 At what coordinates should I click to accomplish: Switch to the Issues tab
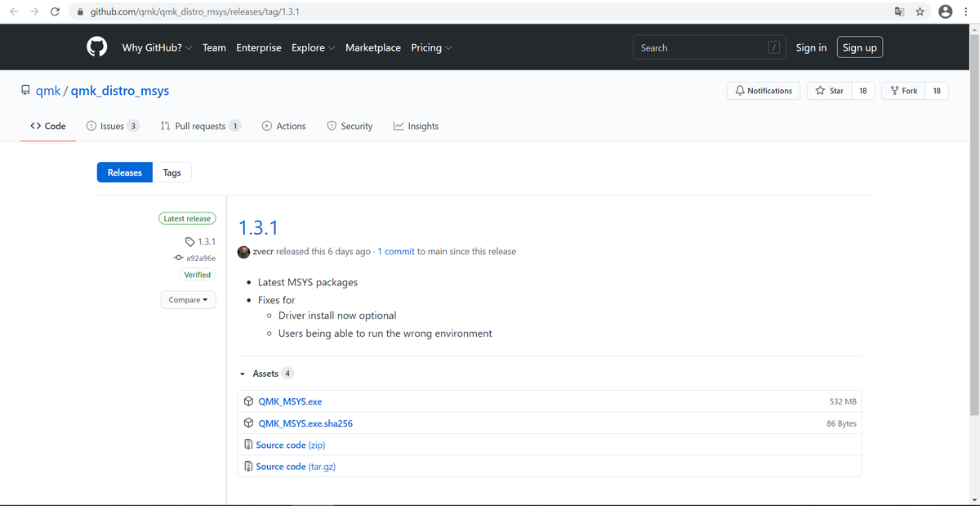[113, 126]
